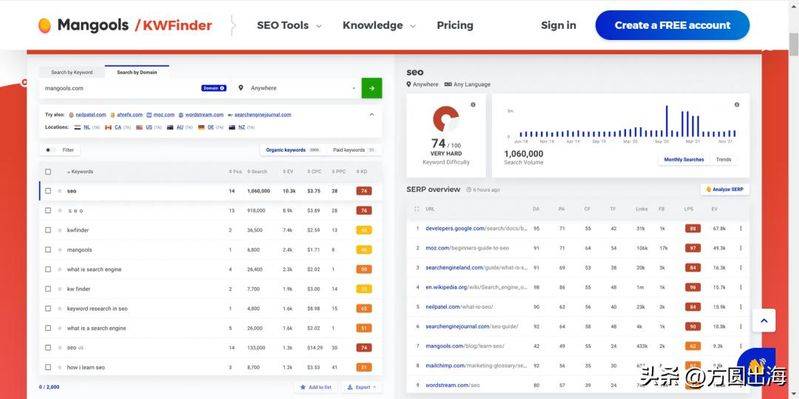Open row menu for moz.com result
This screenshot has width=799, height=399.
pyautogui.click(x=740, y=248)
